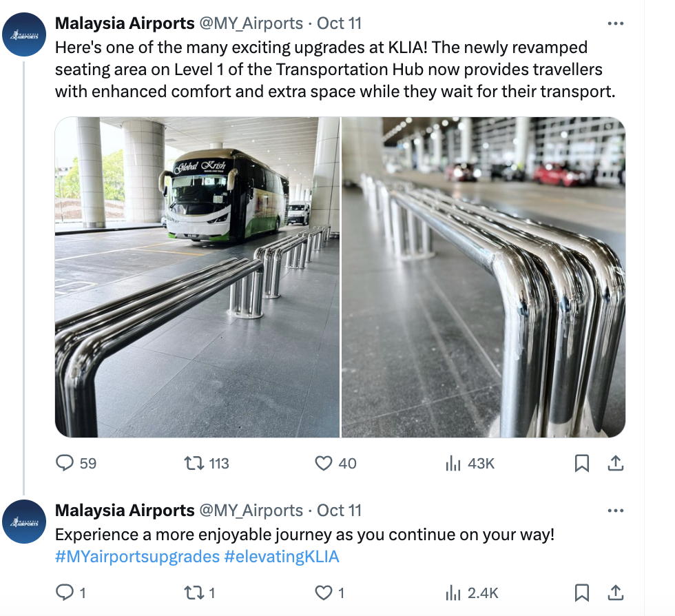Bookmark the KLIA seating upgrade tweet

coord(581,463)
